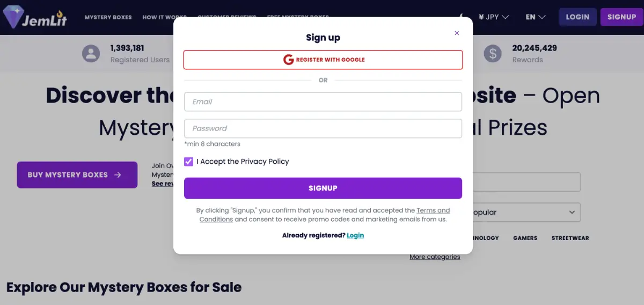Viewport: 644px width, 305px height.
Task: Follow the Already registered Login link
Action: [x=355, y=235]
